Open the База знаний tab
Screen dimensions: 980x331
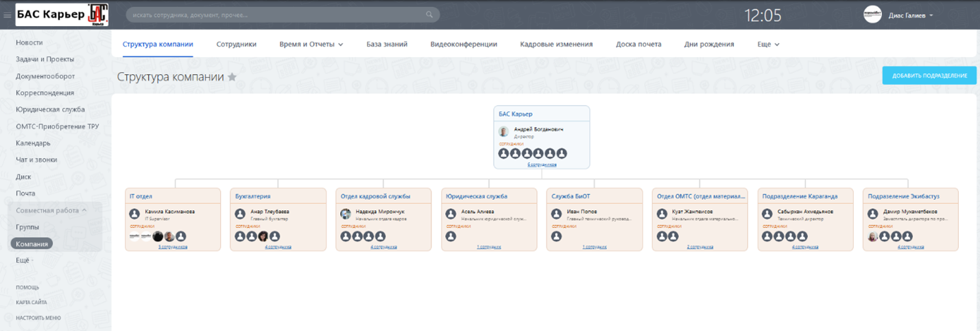(x=387, y=44)
